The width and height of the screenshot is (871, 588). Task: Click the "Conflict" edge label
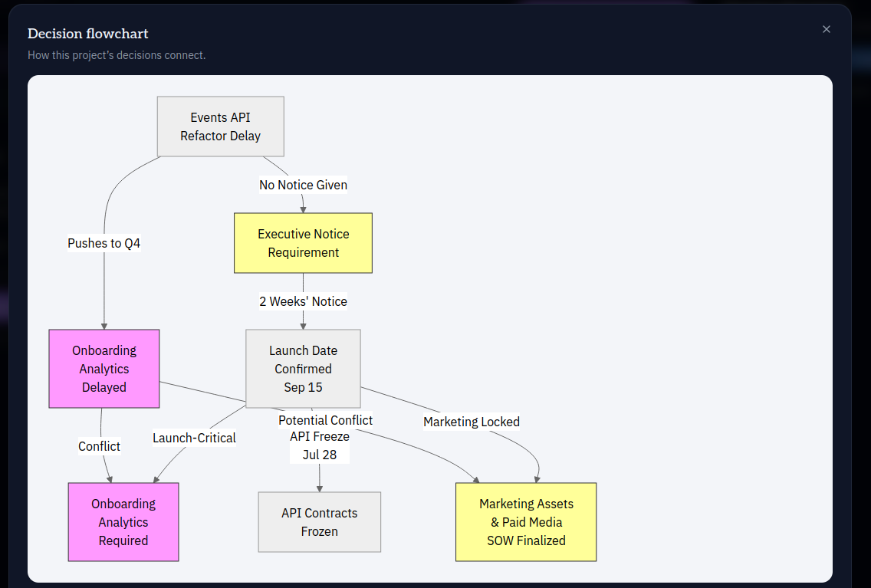[100, 446]
